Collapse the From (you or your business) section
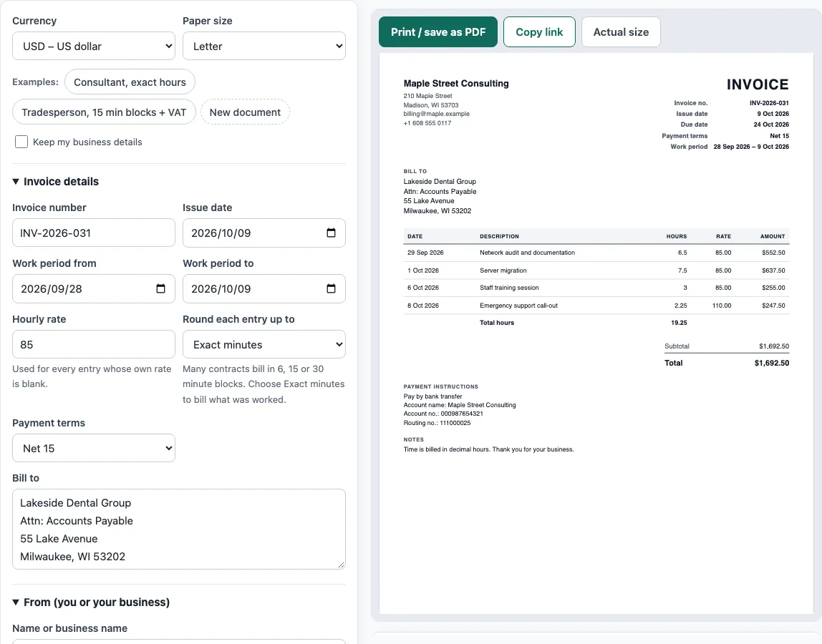 point(91,602)
